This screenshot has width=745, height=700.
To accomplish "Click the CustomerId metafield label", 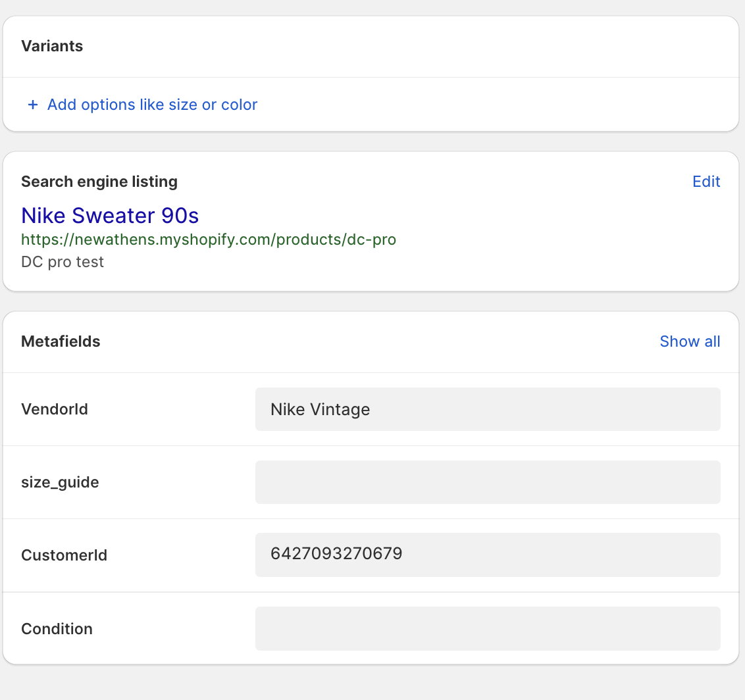I will [64, 555].
